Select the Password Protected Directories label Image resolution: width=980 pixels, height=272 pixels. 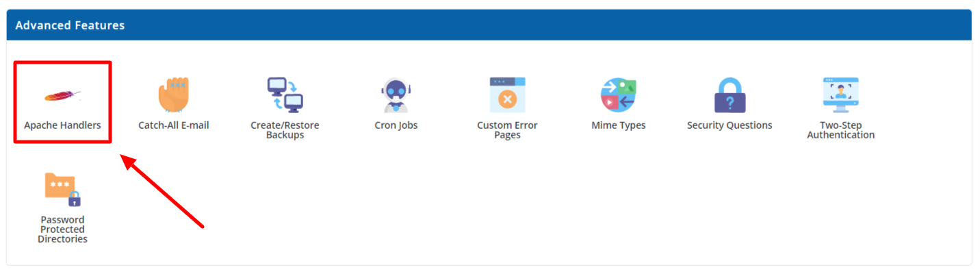[62, 230]
